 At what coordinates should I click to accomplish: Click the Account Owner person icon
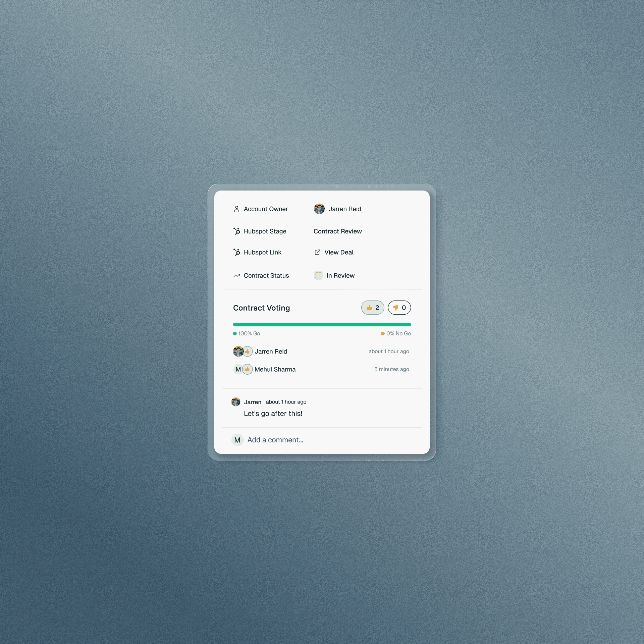pyautogui.click(x=236, y=209)
